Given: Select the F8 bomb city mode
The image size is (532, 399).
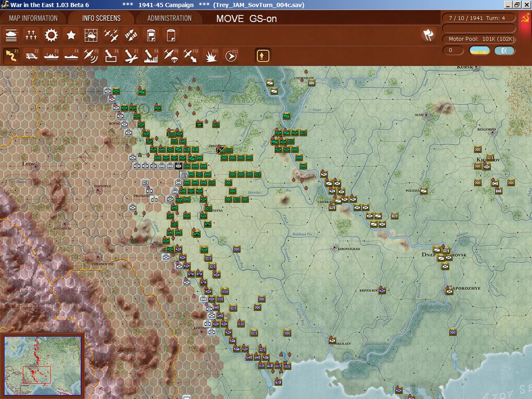Looking at the screenshot, I should point(151,56).
